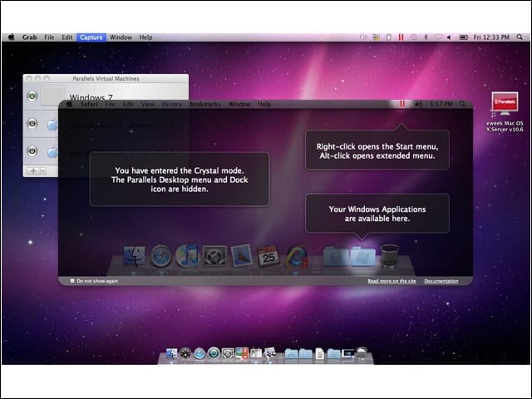Click the Windows Applications folder in the overlay dock
This screenshot has width=532, height=399.
tap(362, 256)
